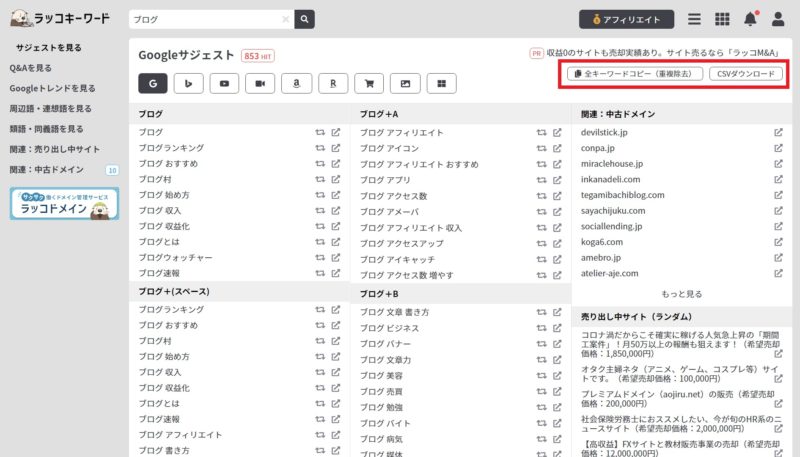Open 類語・同義語を見る in sidebar

click(x=46, y=129)
